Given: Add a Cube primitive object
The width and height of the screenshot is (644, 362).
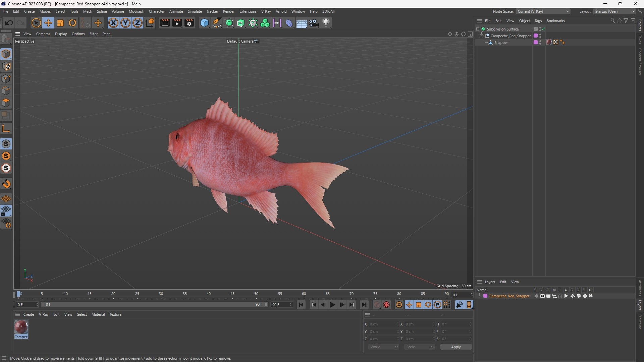Looking at the screenshot, I should click(204, 23).
